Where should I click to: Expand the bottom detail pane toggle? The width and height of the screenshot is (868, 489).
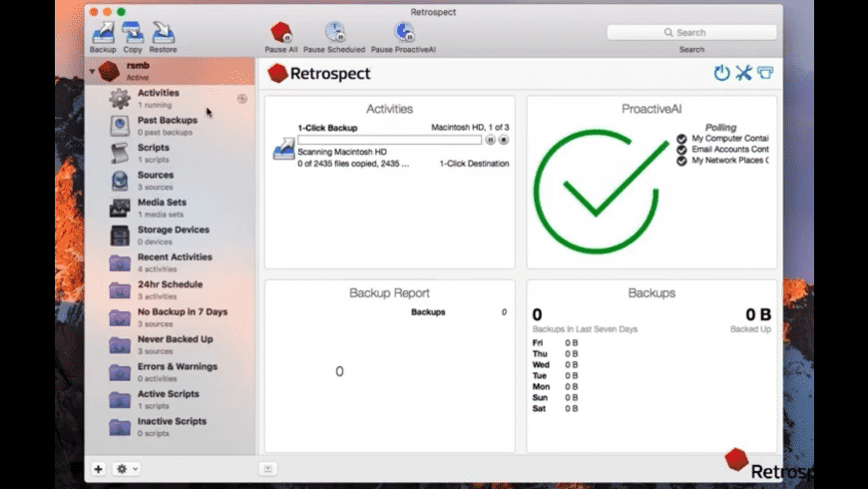pos(268,468)
